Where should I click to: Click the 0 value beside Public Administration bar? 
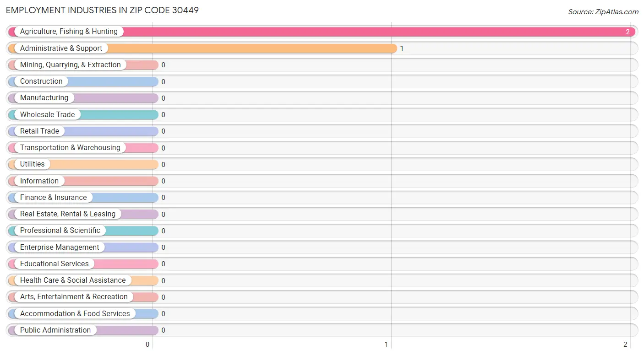163,330
